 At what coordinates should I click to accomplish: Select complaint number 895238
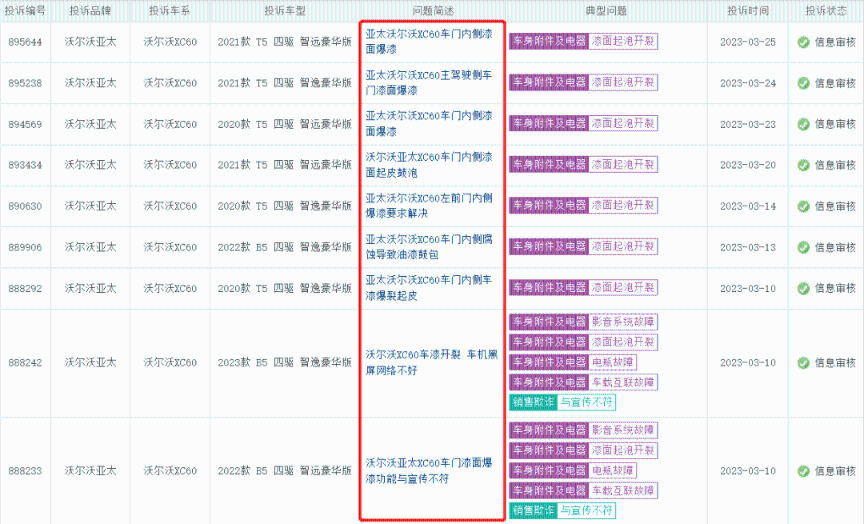(x=25, y=83)
